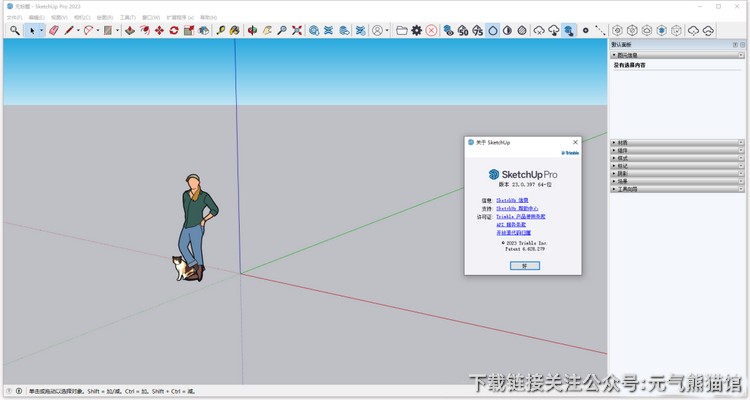Expand the 阴影 panel
The width and height of the screenshot is (750, 400).
(x=623, y=173)
